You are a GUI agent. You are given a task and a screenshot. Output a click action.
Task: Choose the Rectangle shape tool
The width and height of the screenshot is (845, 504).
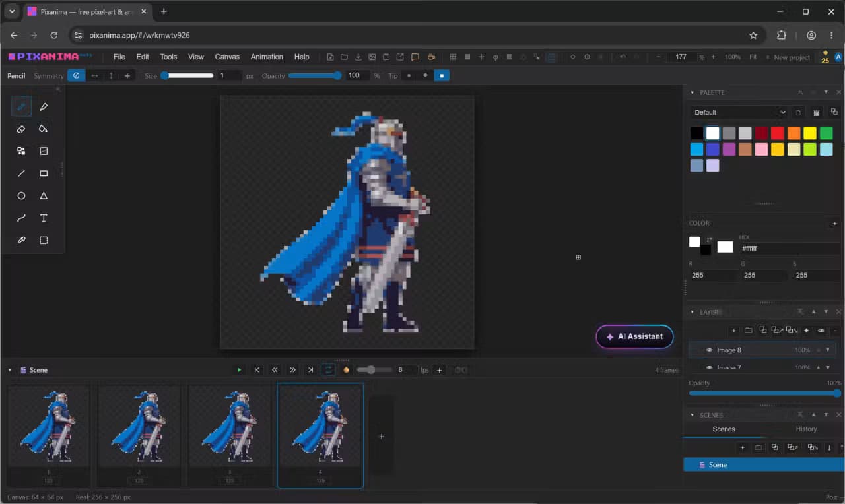pyautogui.click(x=44, y=173)
